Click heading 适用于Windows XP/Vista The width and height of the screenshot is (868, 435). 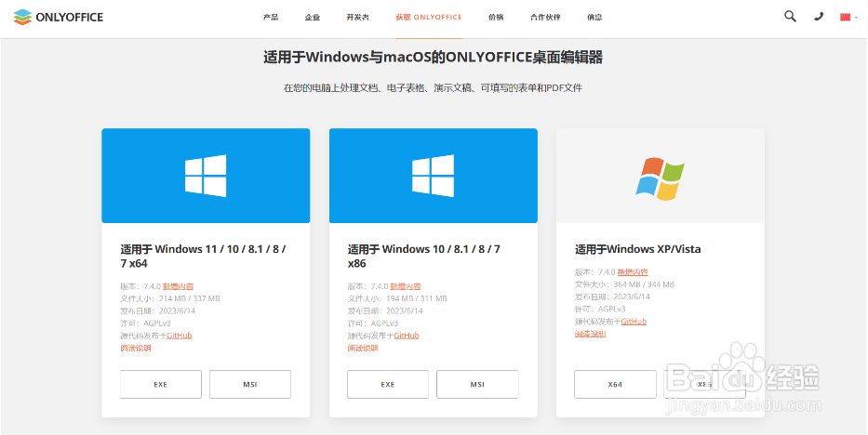tap(637, 249)
